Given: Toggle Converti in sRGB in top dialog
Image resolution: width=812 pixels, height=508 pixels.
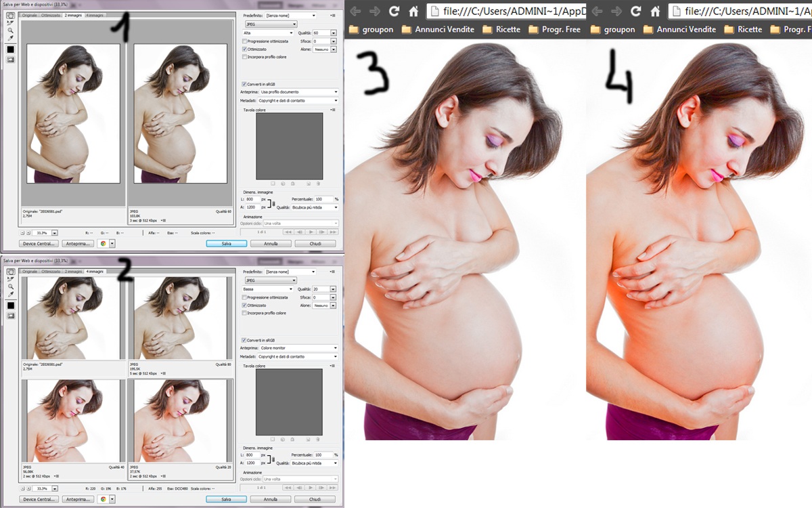Looking at the screenshot, I should click(244, 84).
